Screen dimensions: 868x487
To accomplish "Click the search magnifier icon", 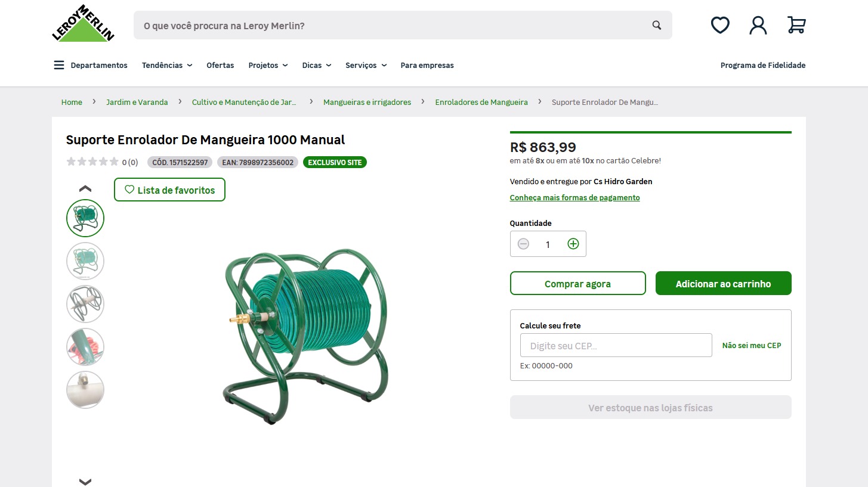I will point(657,25).
